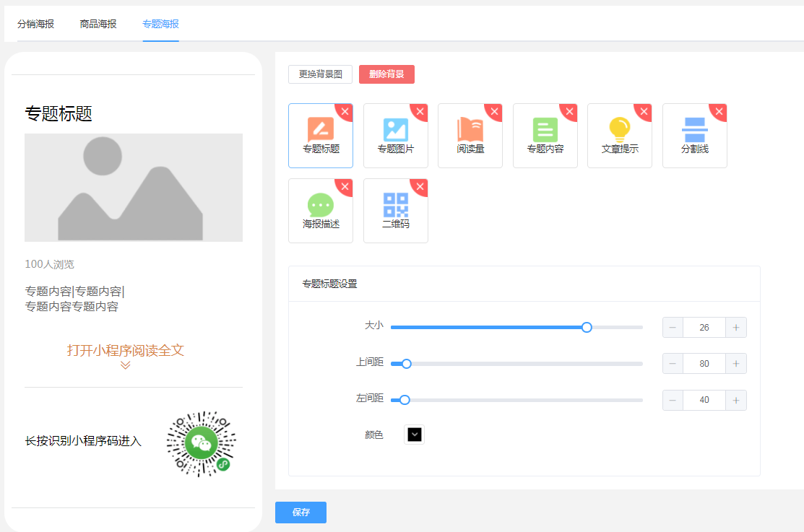Screen dimensions: 804x532
Task: Remove the 专题内容 component with its X
Action: click(569, 112)
